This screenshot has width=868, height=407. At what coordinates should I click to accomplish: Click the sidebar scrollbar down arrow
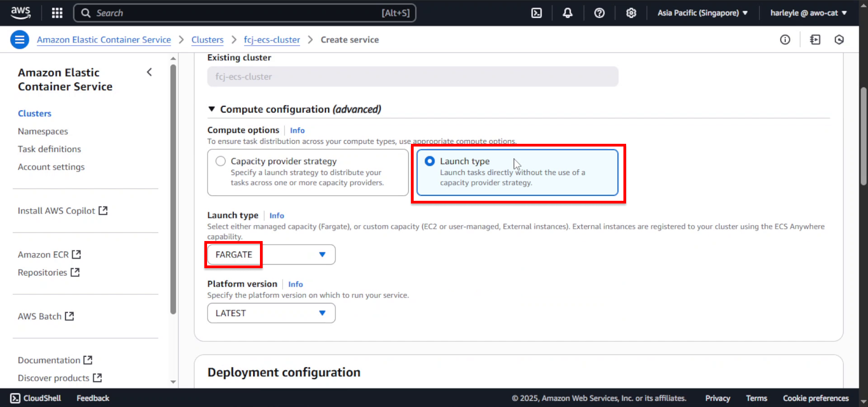tap(173, 382)
